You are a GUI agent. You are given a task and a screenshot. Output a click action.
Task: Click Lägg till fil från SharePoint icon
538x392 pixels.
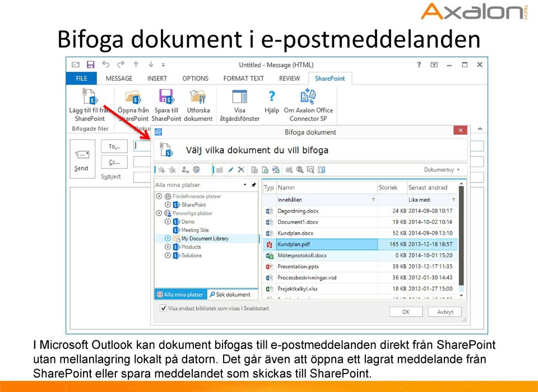(x=90, y=96)
